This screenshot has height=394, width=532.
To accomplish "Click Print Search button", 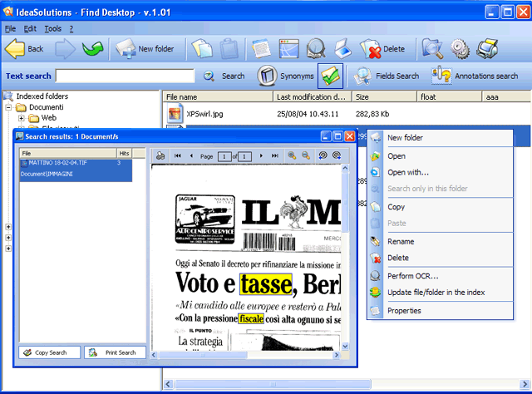I will click(x=115, y=352).
